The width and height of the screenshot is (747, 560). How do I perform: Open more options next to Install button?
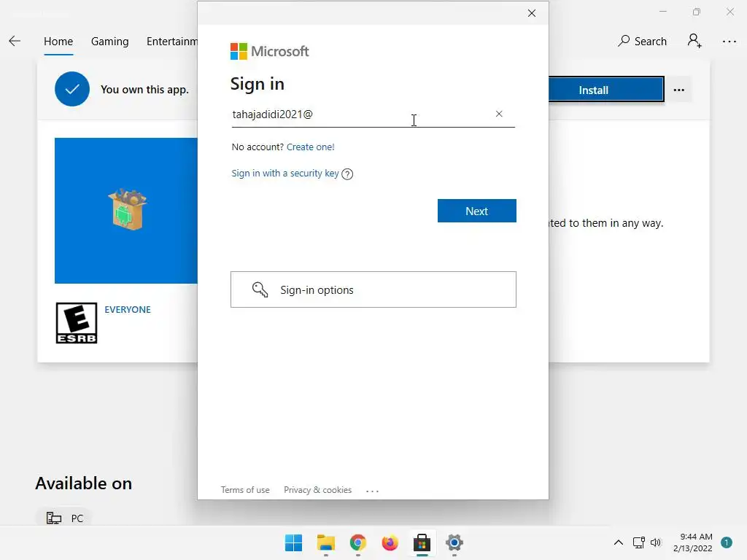[x=679, y=90]
